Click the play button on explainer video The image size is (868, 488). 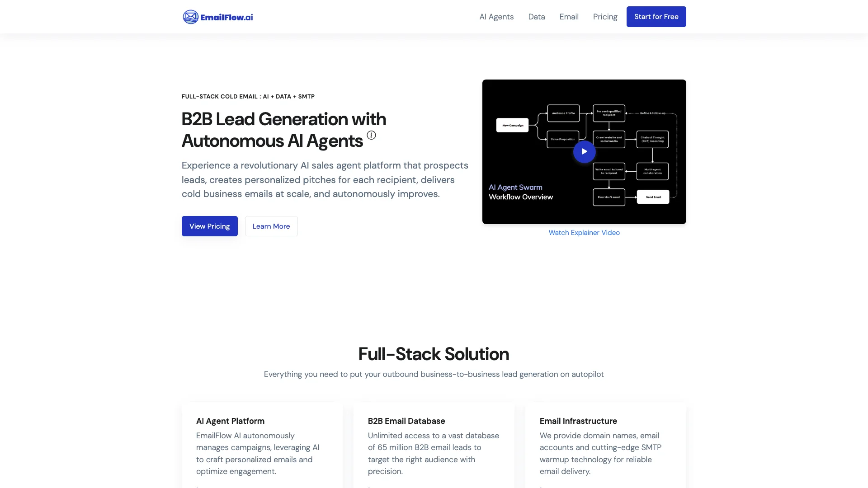tap(584, 151)
